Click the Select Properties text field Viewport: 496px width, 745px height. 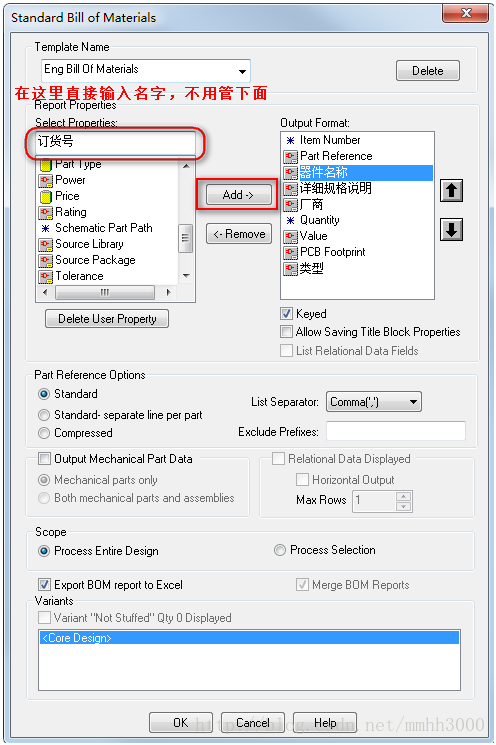[x=116, y=142]
